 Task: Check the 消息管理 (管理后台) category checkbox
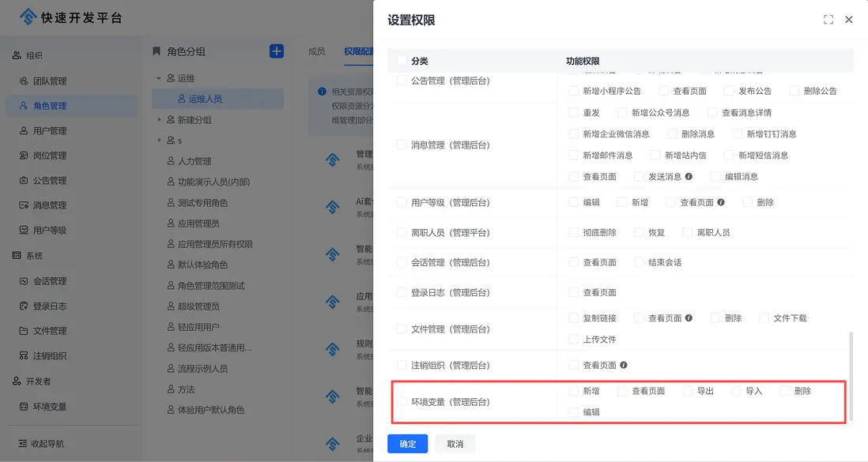[x=402, y=145]
